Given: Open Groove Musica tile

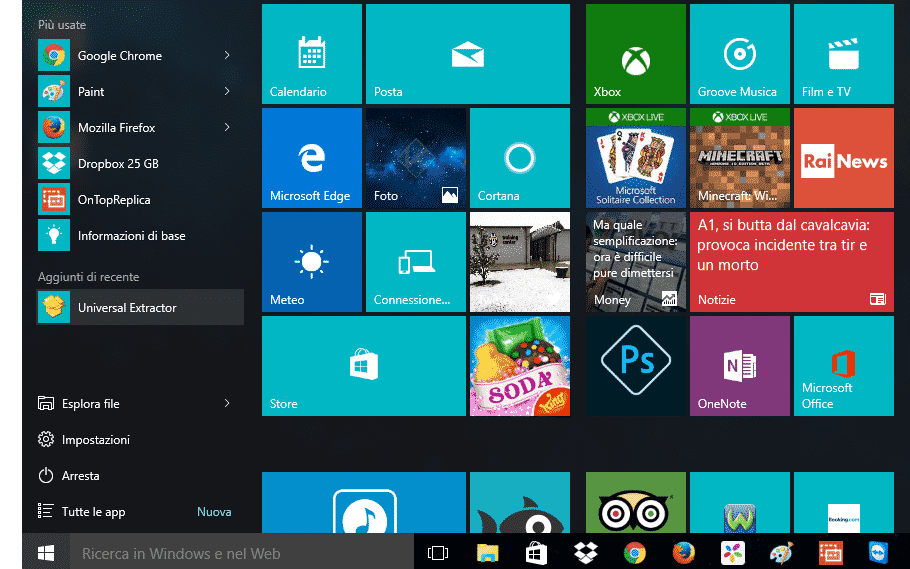Looking at the screenshot, I should tap(739, 54).
